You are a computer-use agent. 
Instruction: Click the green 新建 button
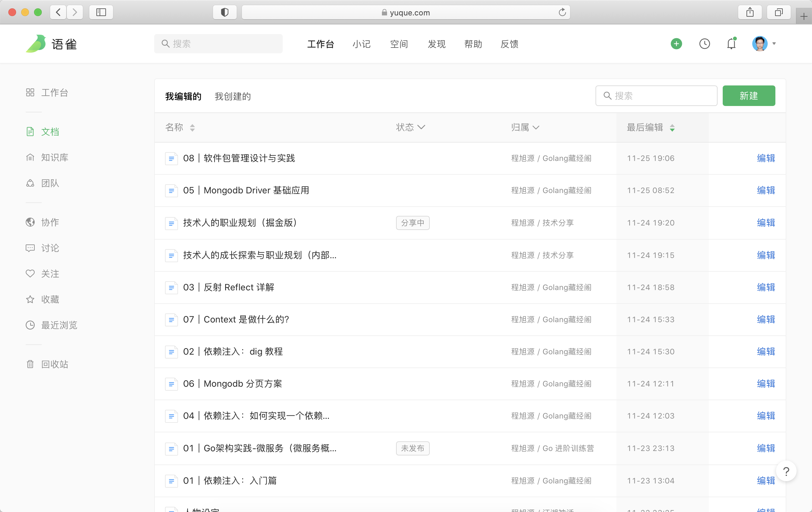tap(749, 96)
